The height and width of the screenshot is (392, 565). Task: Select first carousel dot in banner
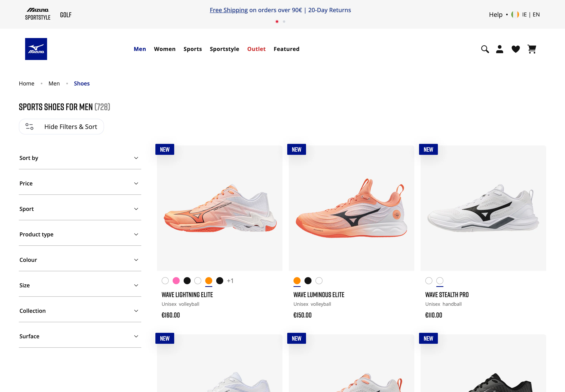[277, 22]
